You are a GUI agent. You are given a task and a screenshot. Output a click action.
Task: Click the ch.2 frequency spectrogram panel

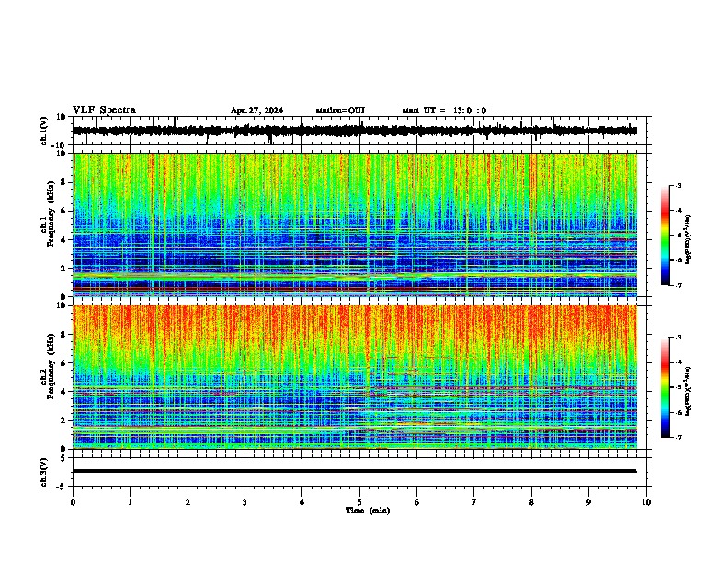355,377
